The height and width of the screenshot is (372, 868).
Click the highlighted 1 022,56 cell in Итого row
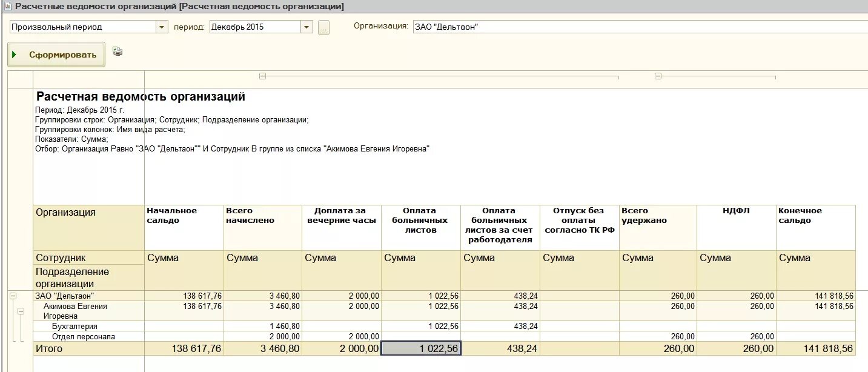[x=421, y=348]
